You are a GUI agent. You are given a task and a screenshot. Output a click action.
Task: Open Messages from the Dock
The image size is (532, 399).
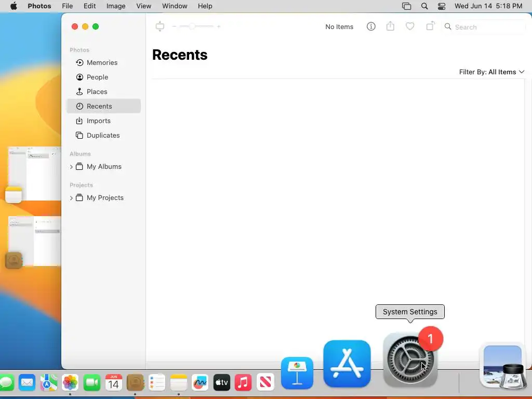[x=6, y=383]
